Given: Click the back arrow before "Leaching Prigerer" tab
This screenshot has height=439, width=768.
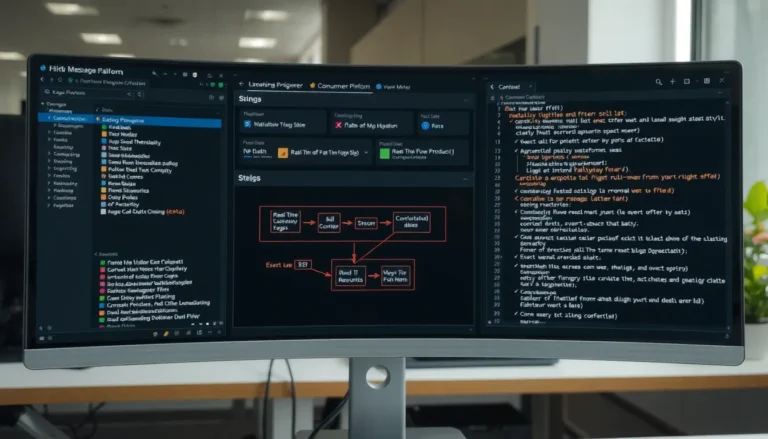Looking at the screenshot, I should tap(241, 84).
